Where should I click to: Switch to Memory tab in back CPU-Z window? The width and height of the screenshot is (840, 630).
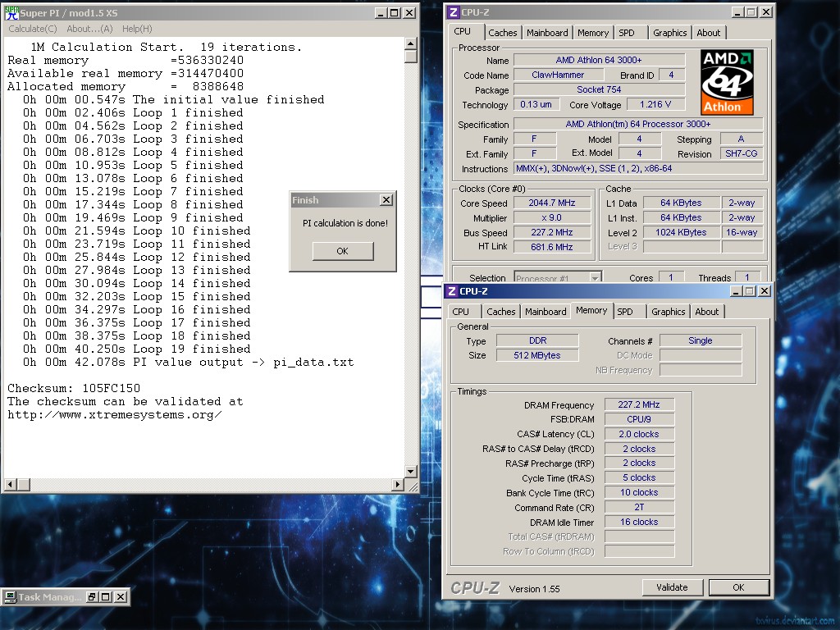(x=593, y=33)
